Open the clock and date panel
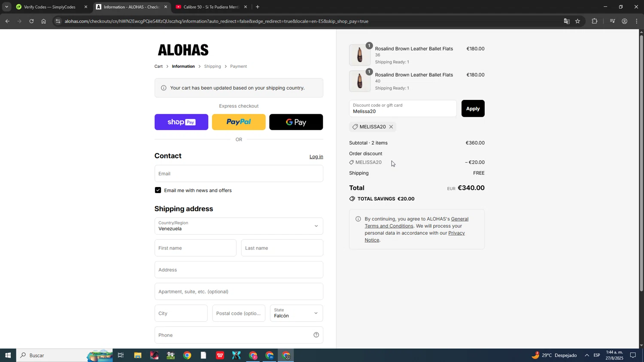Image resolution: width=644 pixels, height=362 pixels. tap(615, 356)
